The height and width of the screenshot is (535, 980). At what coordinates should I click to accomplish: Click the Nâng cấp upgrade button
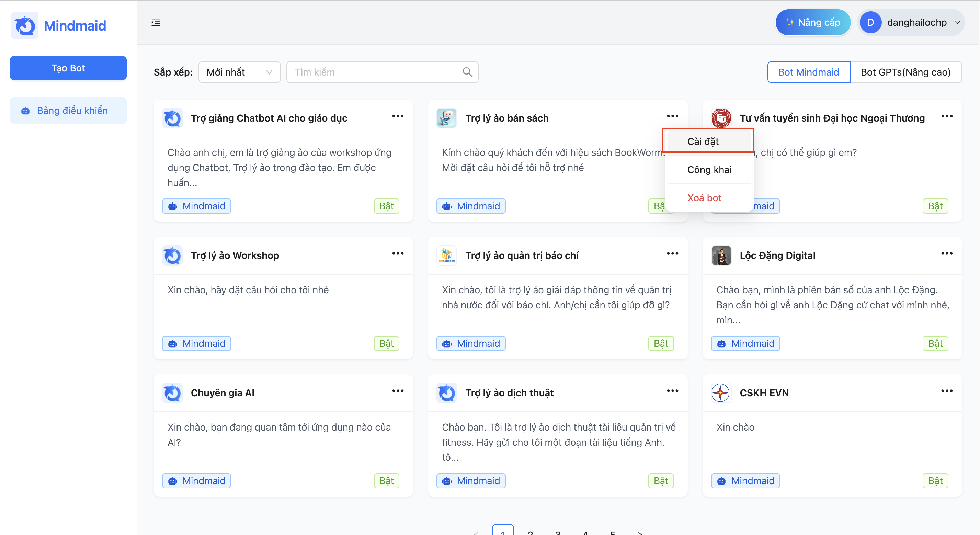813,22
